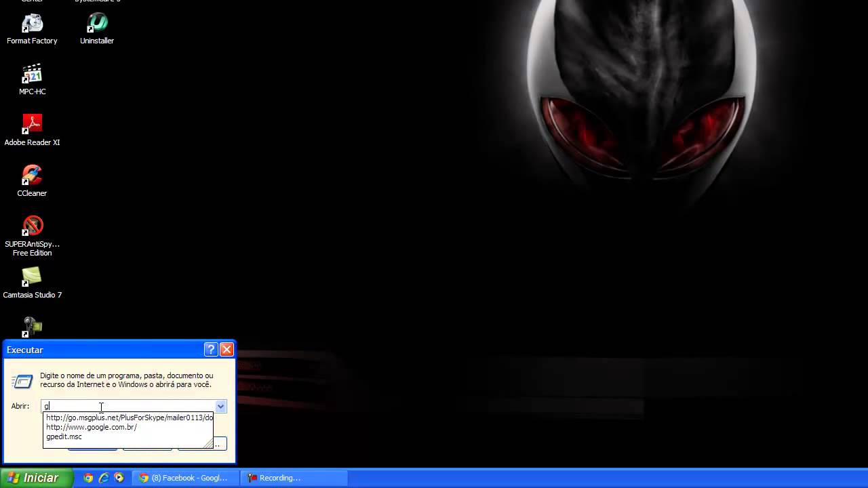Open the Format Factory desktop shortcut
Viewport: 868px width, 488px height.
(32, 29)
